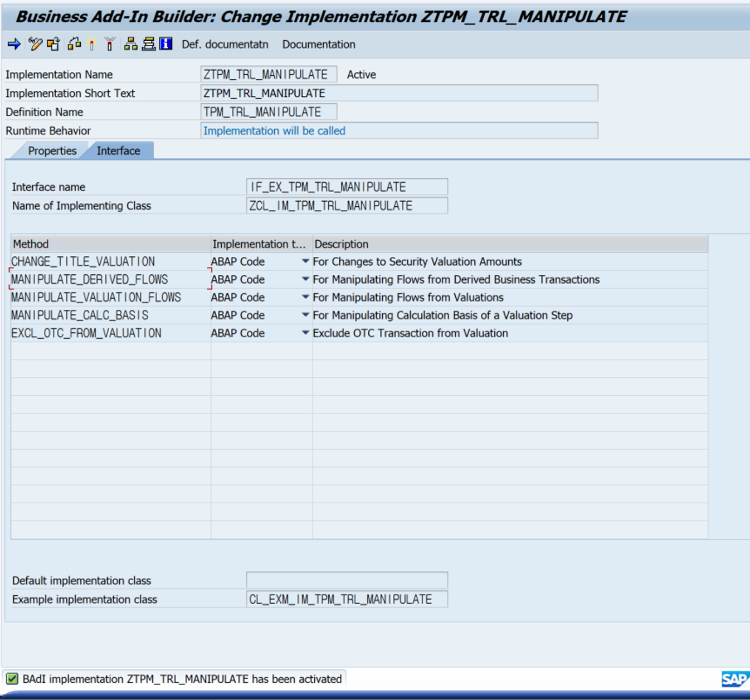
Task: Click ABAP Code in MANIPULATE_VALUATION_FLOWS row
Action: pyautogui.click(x=238, y=297)
